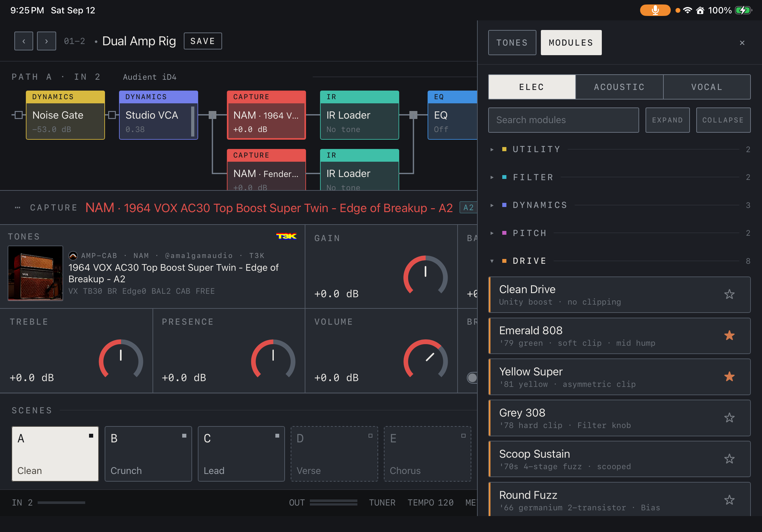Screen dimensions: 762x532
Task: Toggle scene D assigned indicator
Action: 370,435
